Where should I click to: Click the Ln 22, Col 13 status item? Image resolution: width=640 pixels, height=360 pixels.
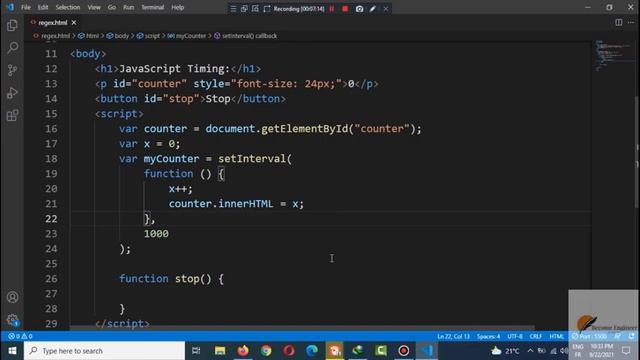tap(453, 336)
